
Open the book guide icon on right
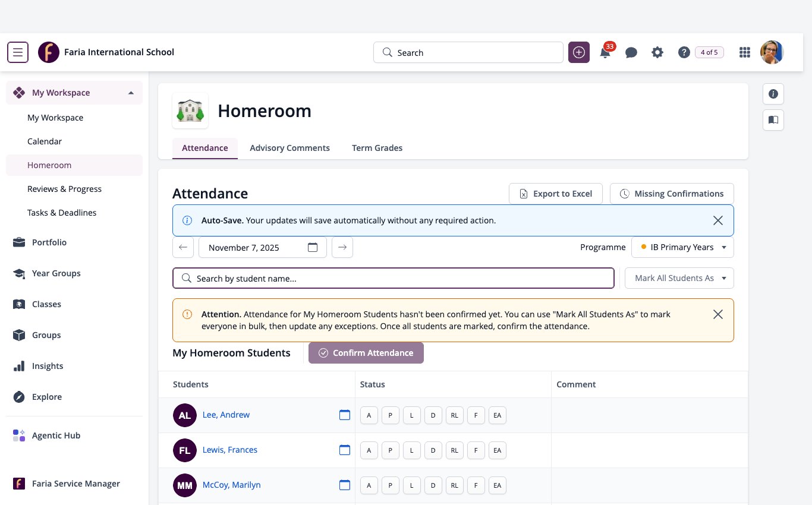(773, 120)
